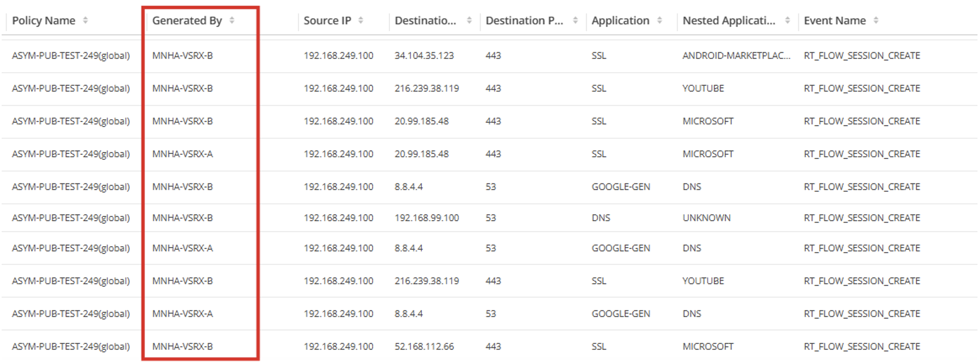Image resolution: width=980 pixels, height=364 pixels.
Task: Select destination IP 52.168.112.66
Action: coord(424,347)
